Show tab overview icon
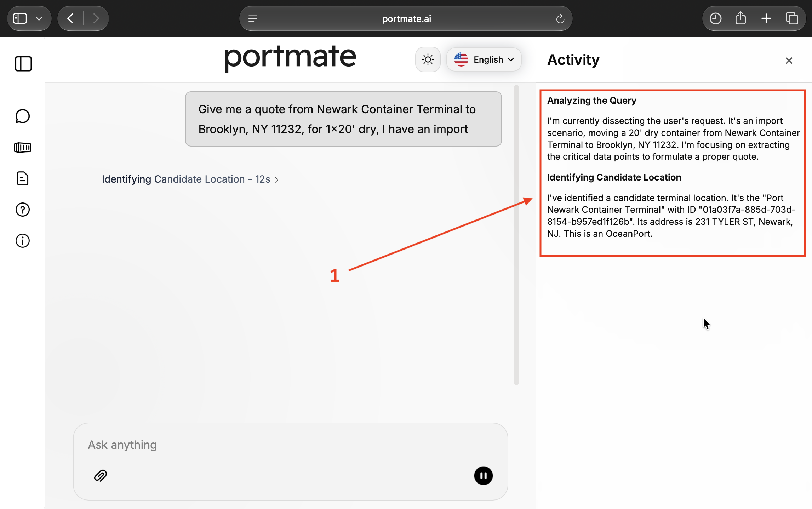Screen dimensions: 812x509 (791, 18)
